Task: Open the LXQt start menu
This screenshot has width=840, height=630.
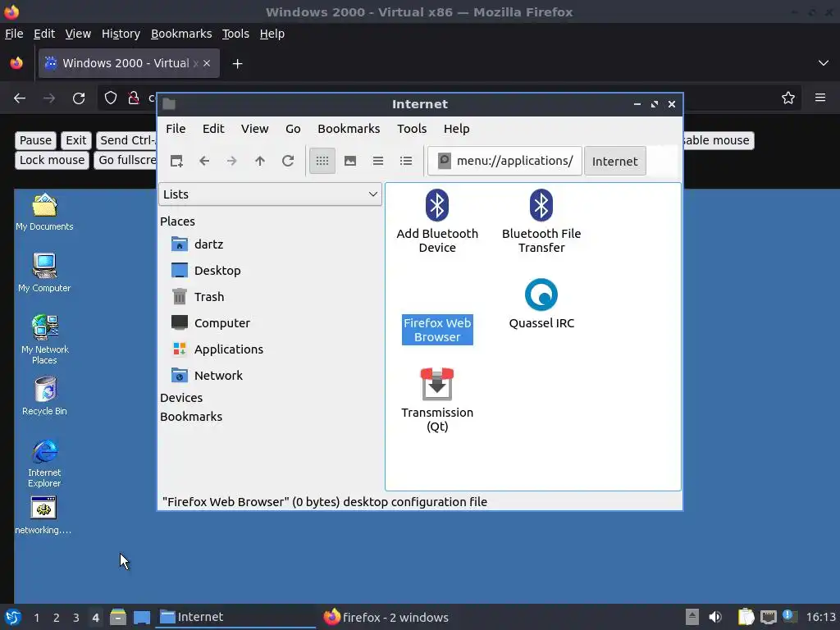Action: tap(13, 617)
